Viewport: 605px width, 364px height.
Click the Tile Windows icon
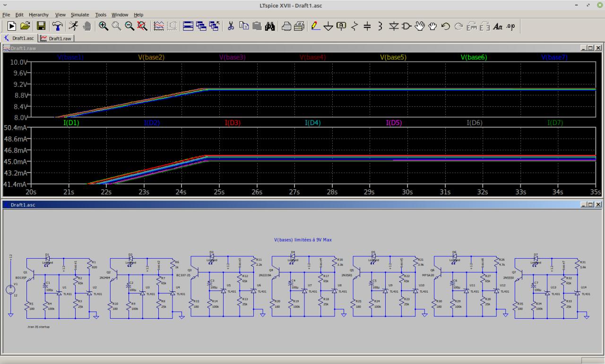188,26
